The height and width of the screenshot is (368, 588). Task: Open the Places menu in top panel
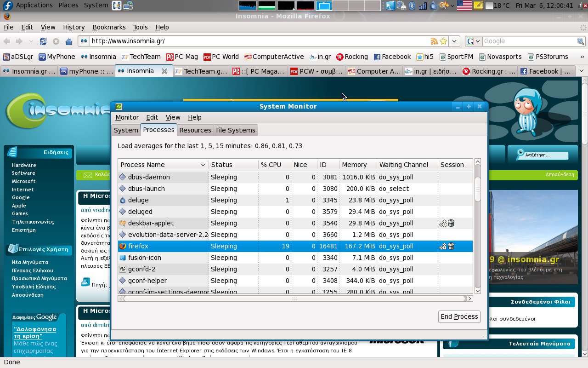pos(68,5)
